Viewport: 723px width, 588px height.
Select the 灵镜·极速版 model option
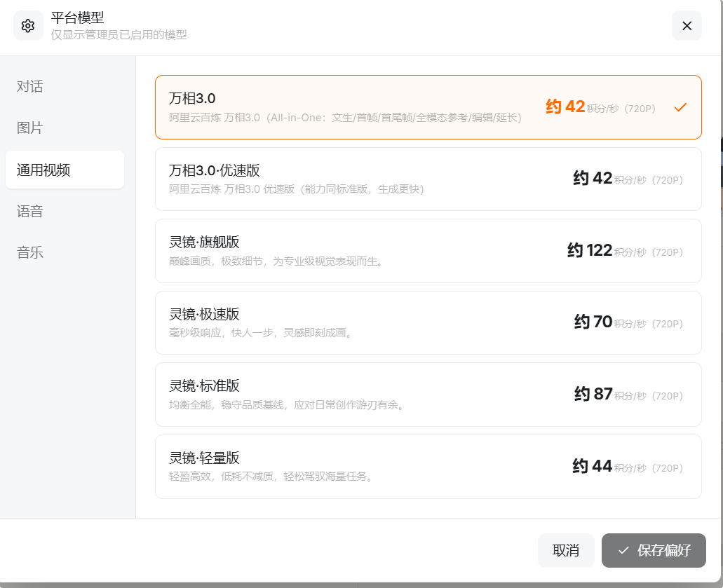point(428,323)
